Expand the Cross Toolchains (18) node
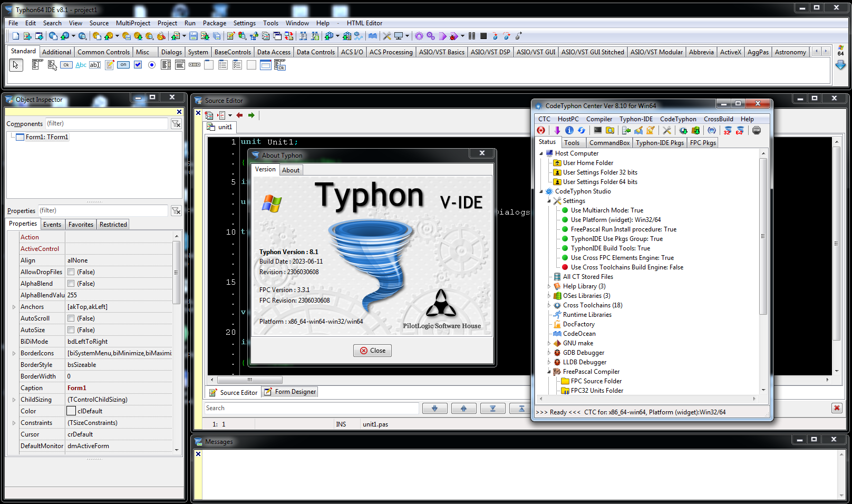852x504 pixels. pos(549,305)
